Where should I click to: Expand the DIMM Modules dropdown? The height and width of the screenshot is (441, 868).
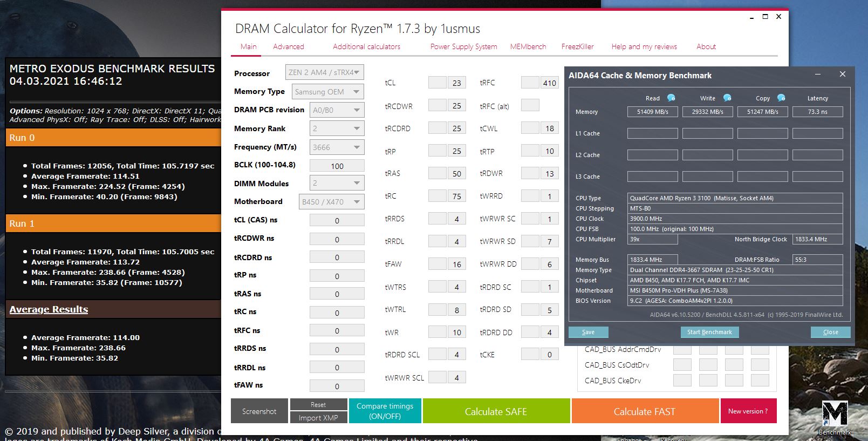(x=337, y=183)
